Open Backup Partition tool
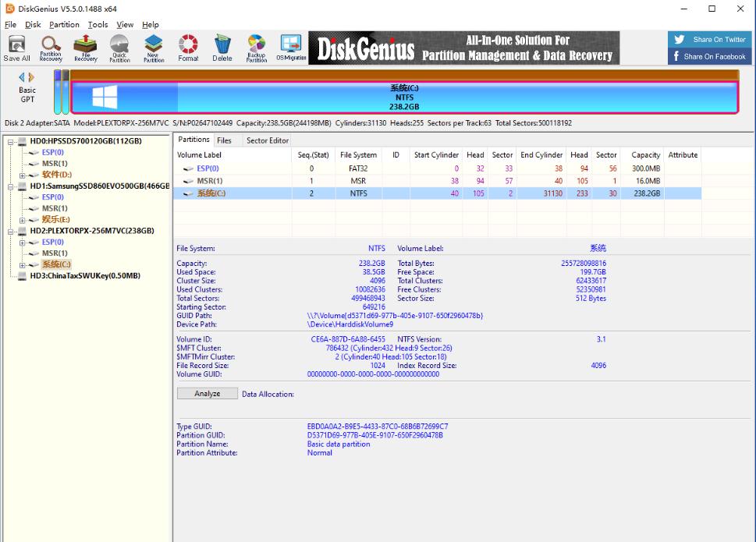This screenshot has height=542, width=756. [256, 48]
